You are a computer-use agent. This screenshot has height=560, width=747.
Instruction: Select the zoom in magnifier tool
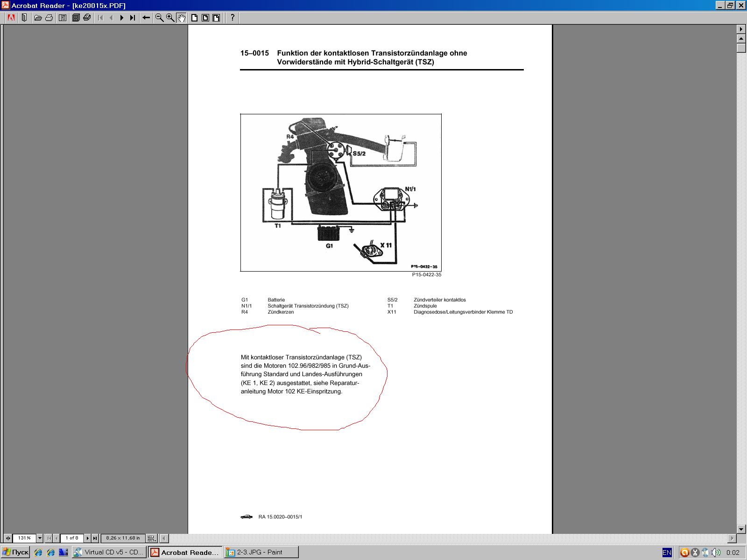click(170, 18)
